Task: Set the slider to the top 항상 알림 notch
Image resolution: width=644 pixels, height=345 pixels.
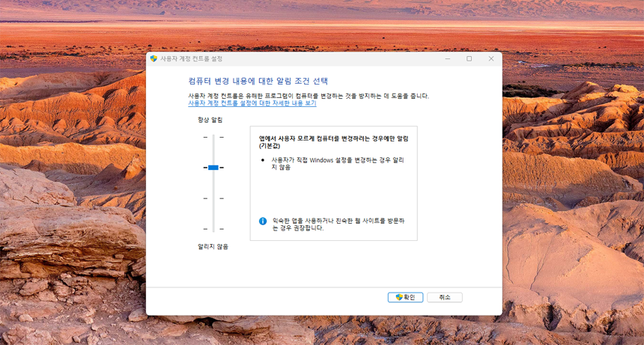Action: (213, 137)
